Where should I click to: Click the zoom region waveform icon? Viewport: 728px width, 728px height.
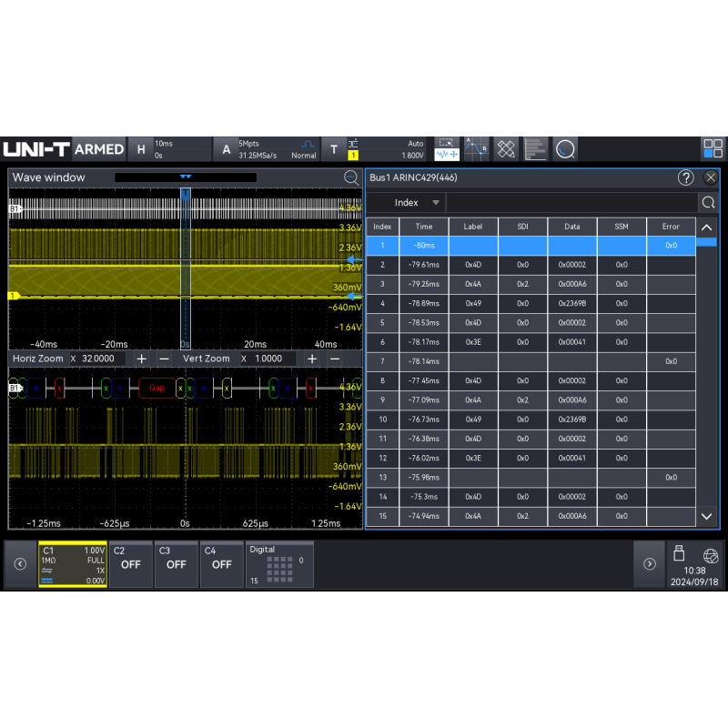tap(447, 149)
